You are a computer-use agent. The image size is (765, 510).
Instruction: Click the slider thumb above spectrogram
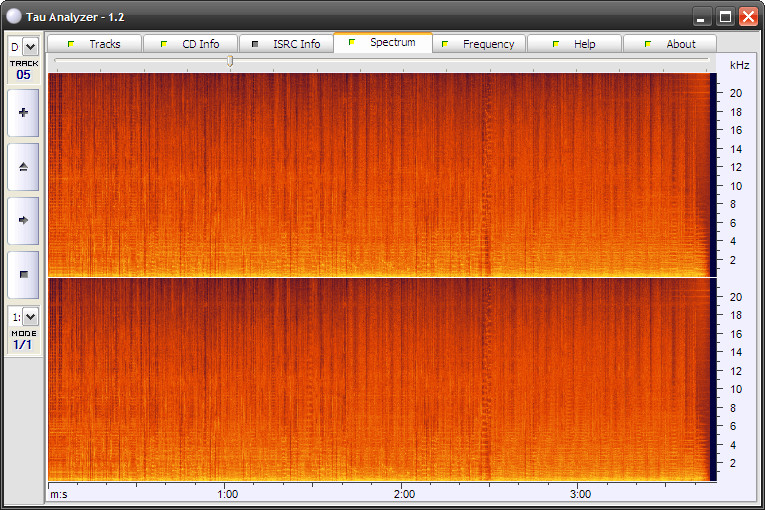click(230, 62)
